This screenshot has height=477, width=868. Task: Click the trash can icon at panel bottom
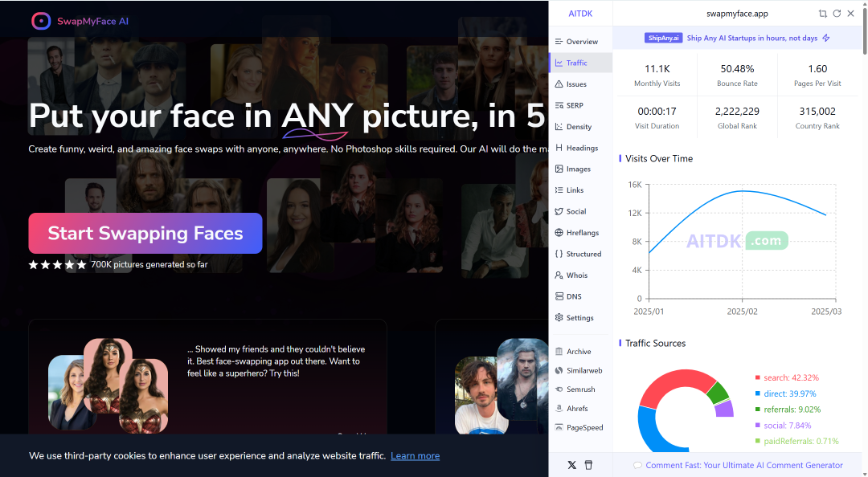[588, 465]
